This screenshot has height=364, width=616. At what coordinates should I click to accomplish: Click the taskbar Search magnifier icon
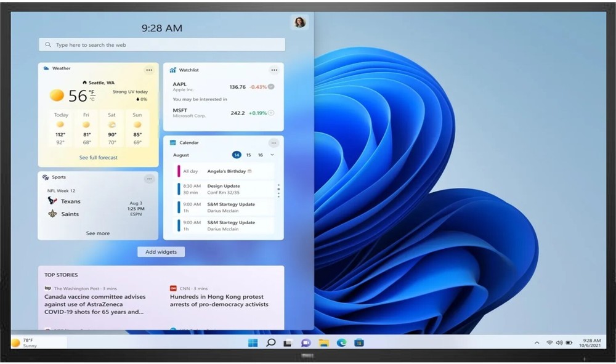pos(270,342)
